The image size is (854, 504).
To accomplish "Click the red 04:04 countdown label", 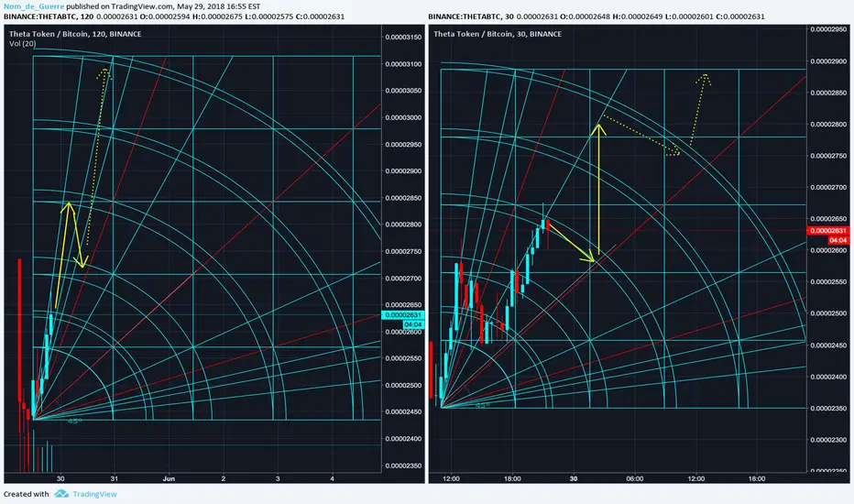I will coord(838,240).
